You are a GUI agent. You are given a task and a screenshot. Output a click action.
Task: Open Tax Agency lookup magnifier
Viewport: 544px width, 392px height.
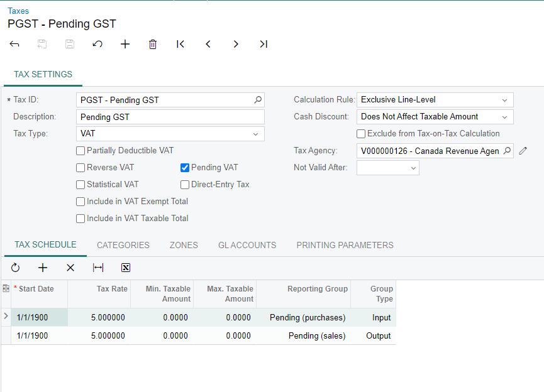click(507, 151)
